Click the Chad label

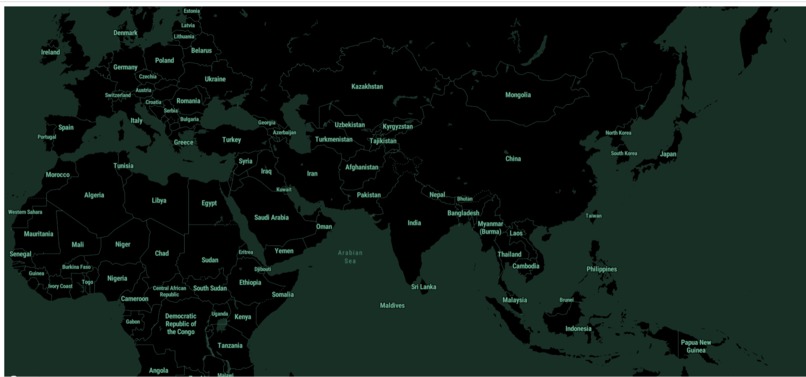click(x=162, y=254)
